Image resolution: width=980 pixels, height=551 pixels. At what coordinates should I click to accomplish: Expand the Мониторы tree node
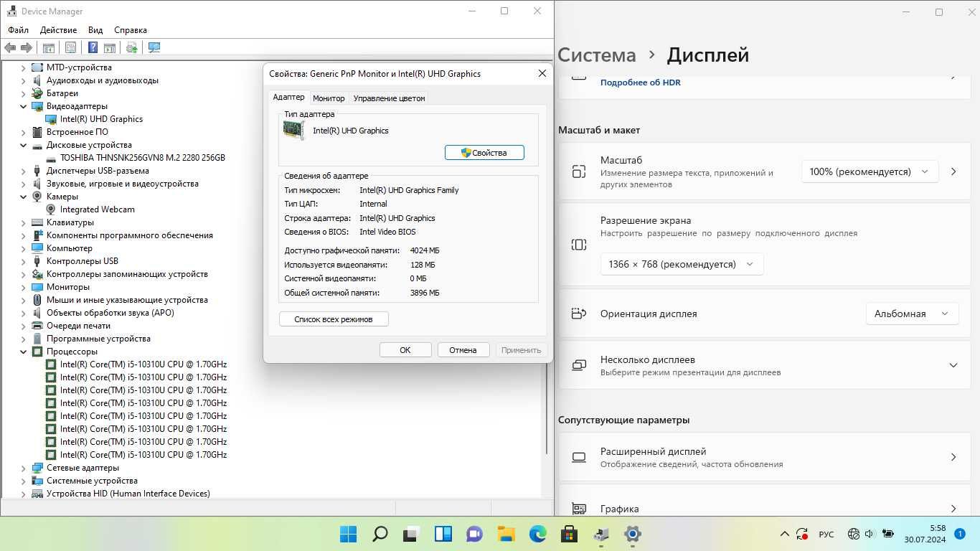23,287
